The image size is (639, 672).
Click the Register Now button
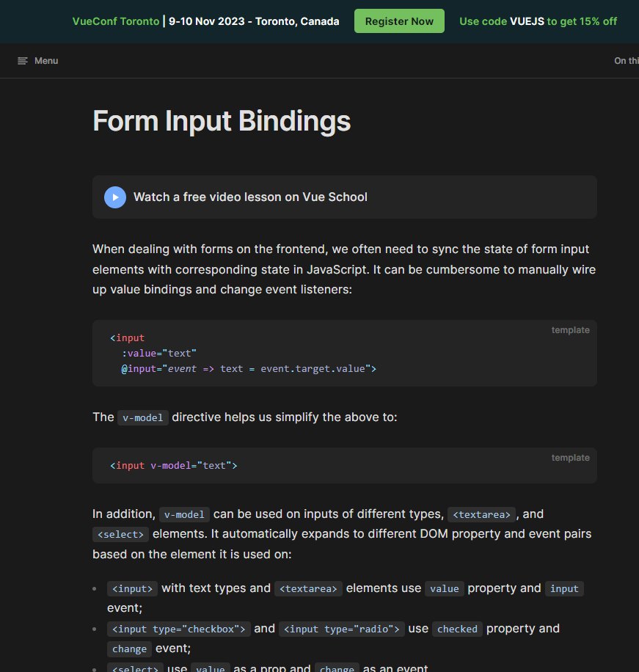click(399, 21)
